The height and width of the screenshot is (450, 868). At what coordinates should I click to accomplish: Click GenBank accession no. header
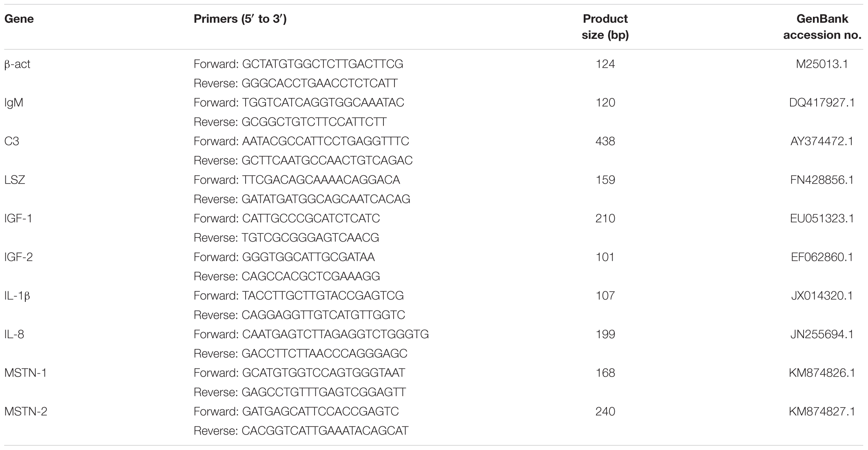point(822,27)
